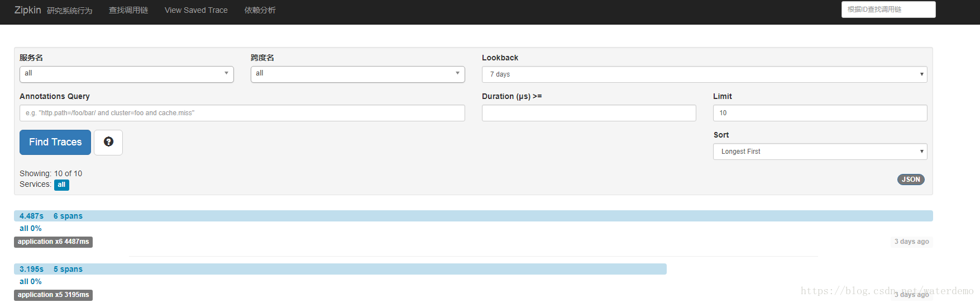980x302 pixels.
Task: Click the Zipkin brand logo link
Action: tap(27, 10)
